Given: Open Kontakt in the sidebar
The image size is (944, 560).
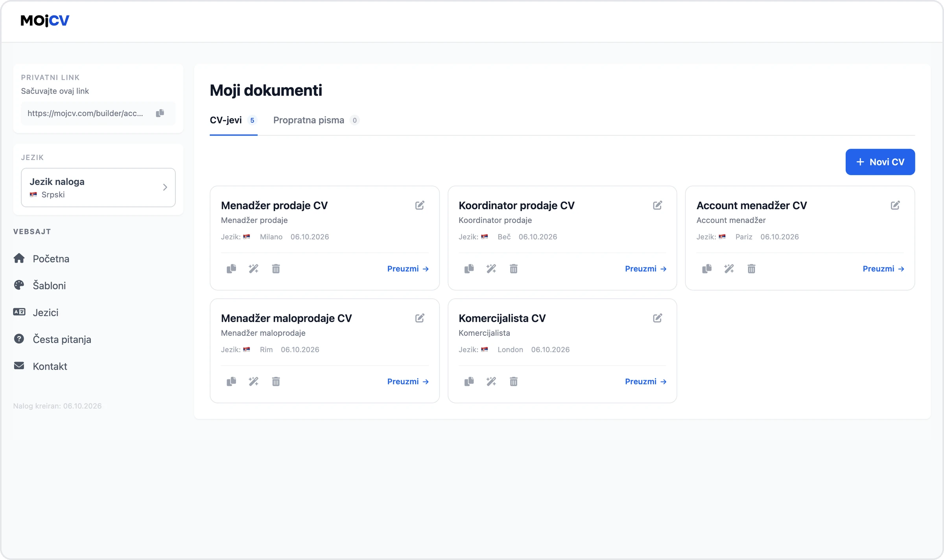Looking at the screenshot, I should coord(40,366).
